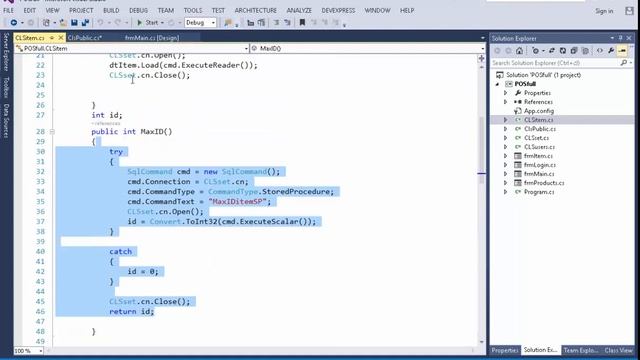Click the Undo toolbar icon
This screenshot has width=640, height=360.
click(x=100, y=23)
